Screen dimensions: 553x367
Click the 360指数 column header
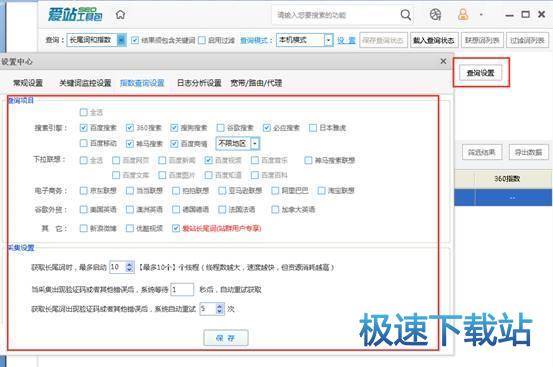pos(507,179)
